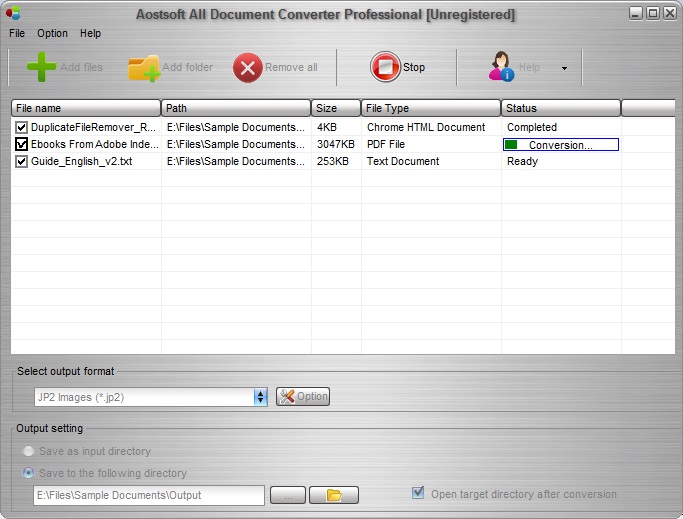Click the open folder icon button
The height and width of the screenshot is (519, 683).
coord(334,495)
